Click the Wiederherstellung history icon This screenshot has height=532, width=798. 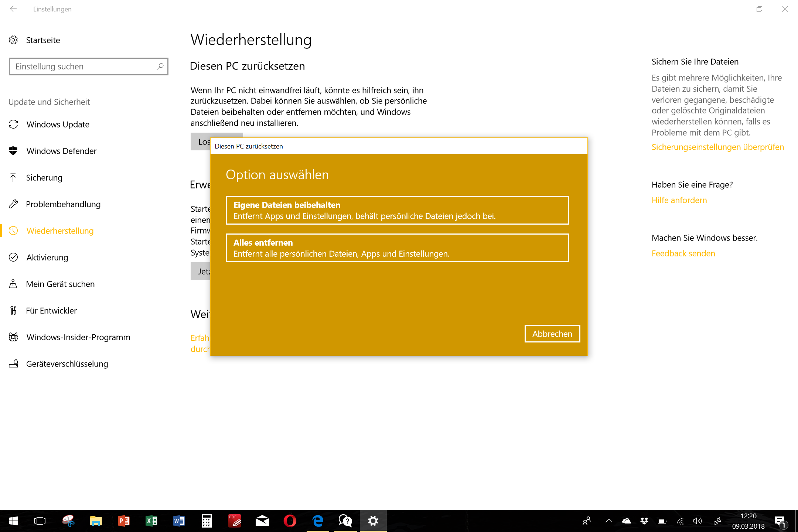click(x=13, y=231)
